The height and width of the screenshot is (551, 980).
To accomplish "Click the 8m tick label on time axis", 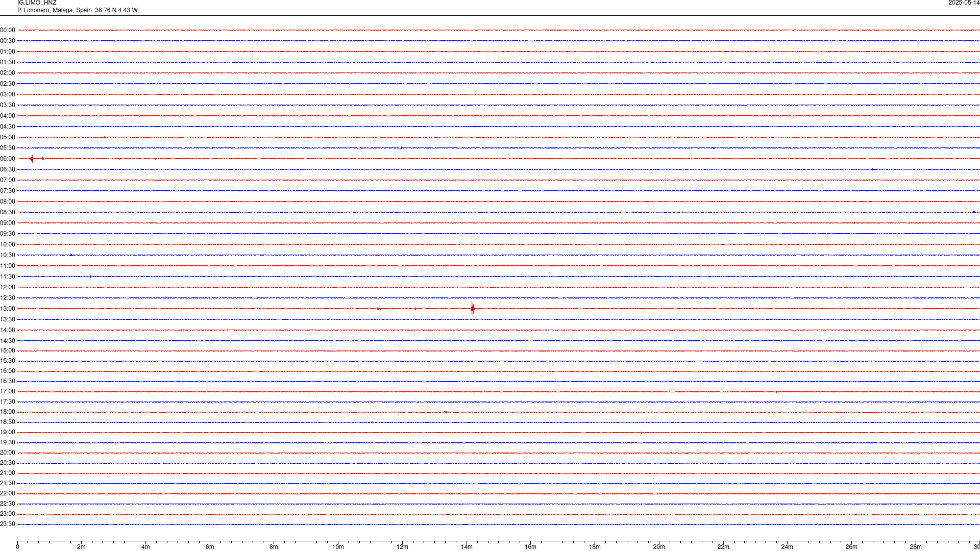I will (274, 547).
